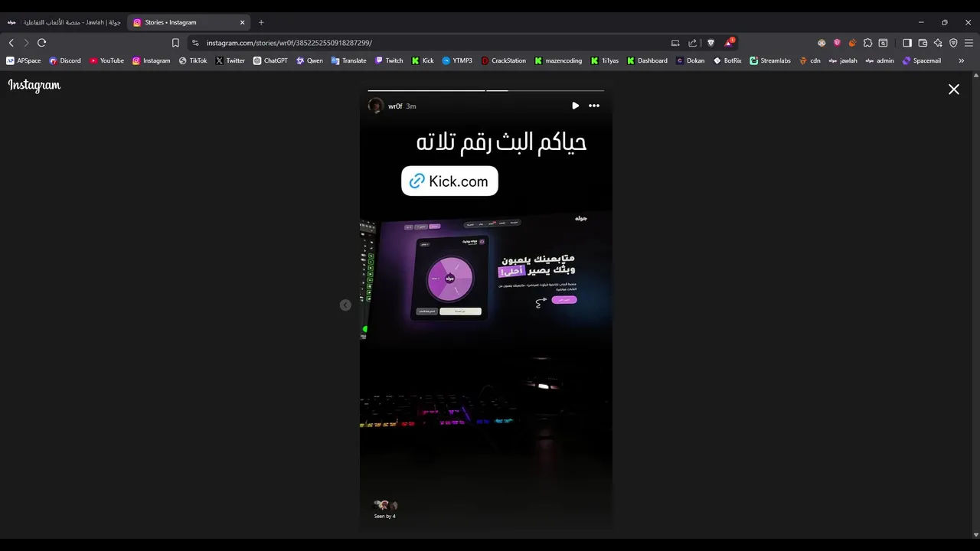
Task: Click the page vertical scrollbar
Action: (x=976, y=305)
